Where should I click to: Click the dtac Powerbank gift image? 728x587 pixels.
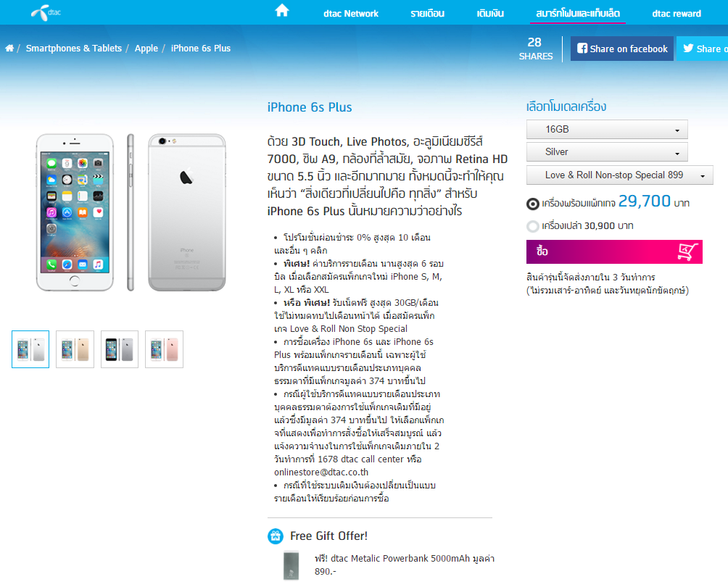click(291, 565)
